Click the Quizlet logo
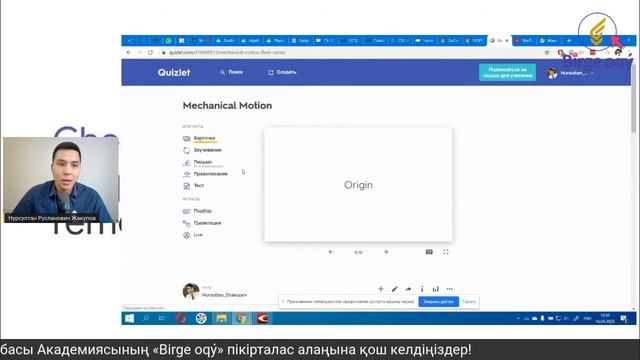 click(x=174, y=73)
